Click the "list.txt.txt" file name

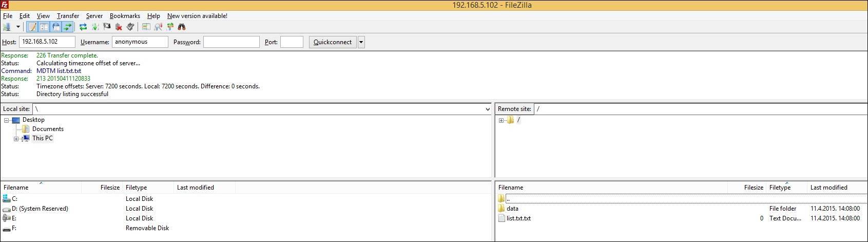(518, 218)
